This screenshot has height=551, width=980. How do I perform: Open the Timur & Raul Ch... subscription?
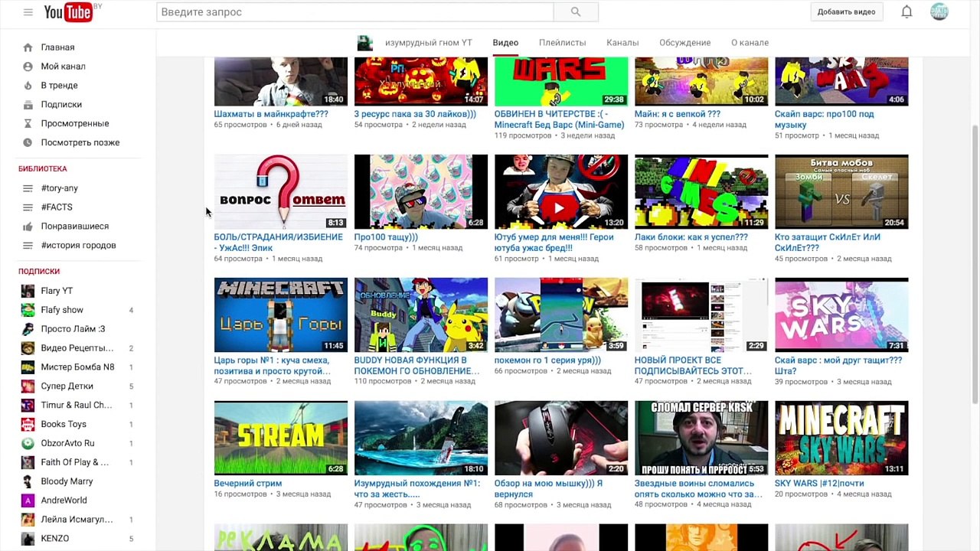point(77,405)
